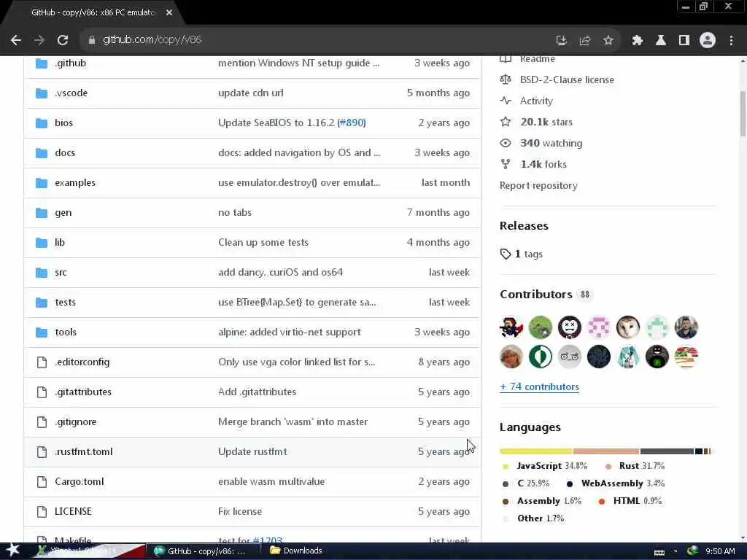Switch to the Downloads taskbar window
This screenshot has height=560, width=747.
click(296, 551)
